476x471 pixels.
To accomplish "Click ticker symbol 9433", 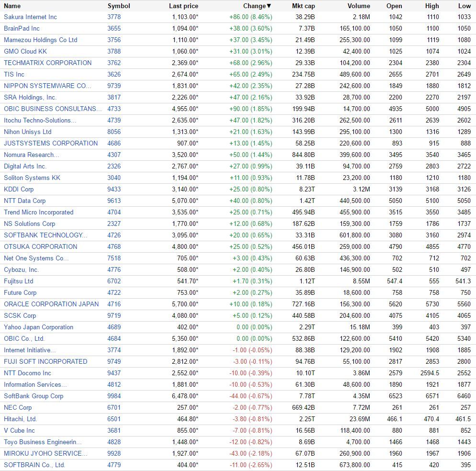I will click(114, 190).
